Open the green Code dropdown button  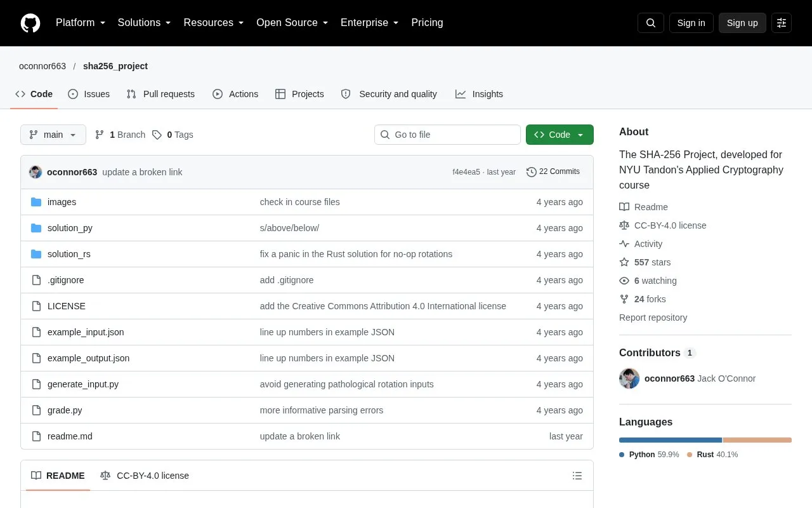pyautogui.click(x=560, y=135)
